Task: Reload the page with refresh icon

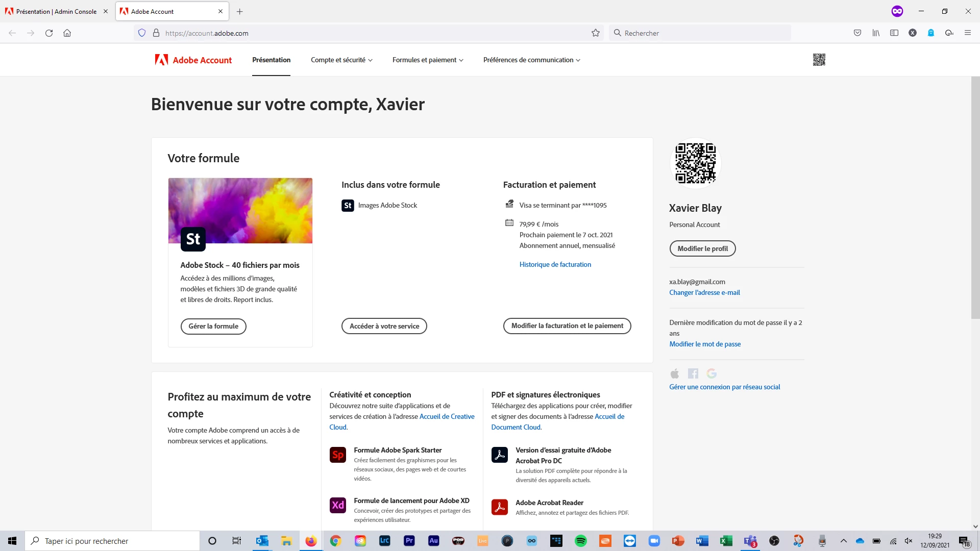Action: pyautogui.click(x=49, y=33)
